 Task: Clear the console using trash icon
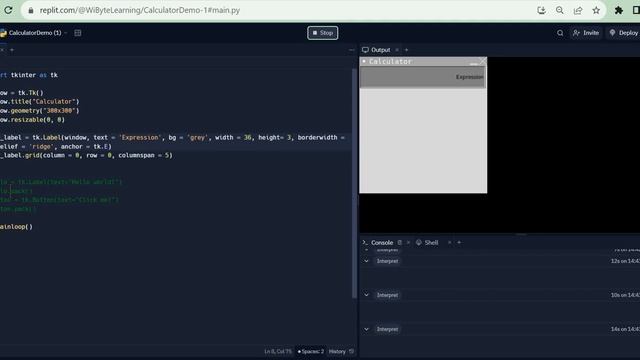[400, 242]
